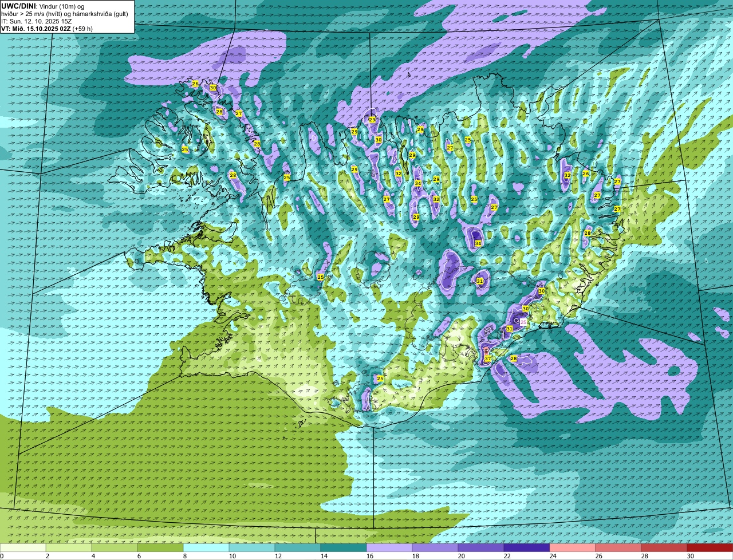Click the yellow '37' peak gust label
This screenshot has width=733, height=560.
click(x=488, y=358)
